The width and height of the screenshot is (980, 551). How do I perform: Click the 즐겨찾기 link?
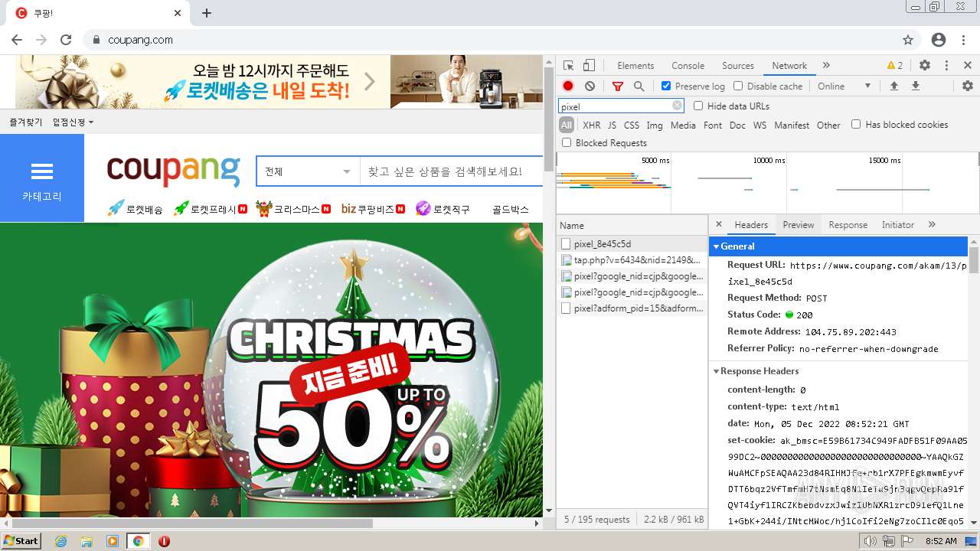tap(26, 122)
